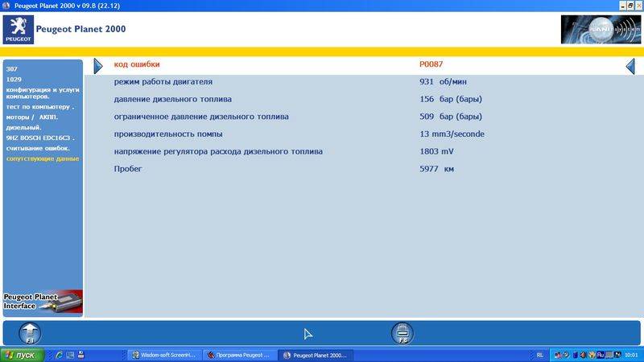Click the right arrow beside код ошибки
The height and width of the screenshot is (362, 644).
click(x=98, y=66)
